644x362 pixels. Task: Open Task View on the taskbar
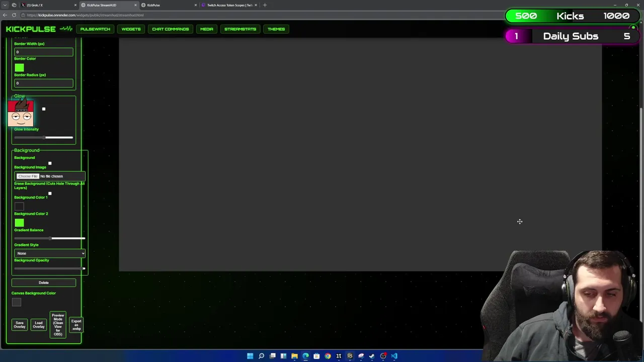272,356
